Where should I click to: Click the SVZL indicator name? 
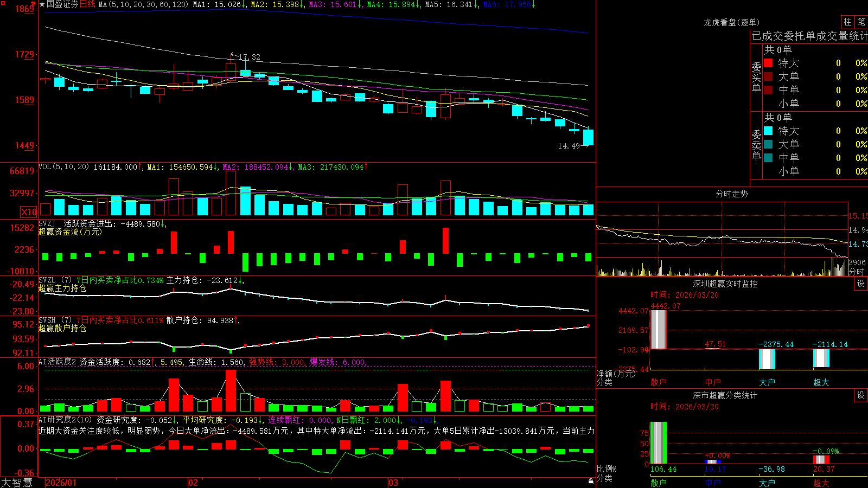47,280
